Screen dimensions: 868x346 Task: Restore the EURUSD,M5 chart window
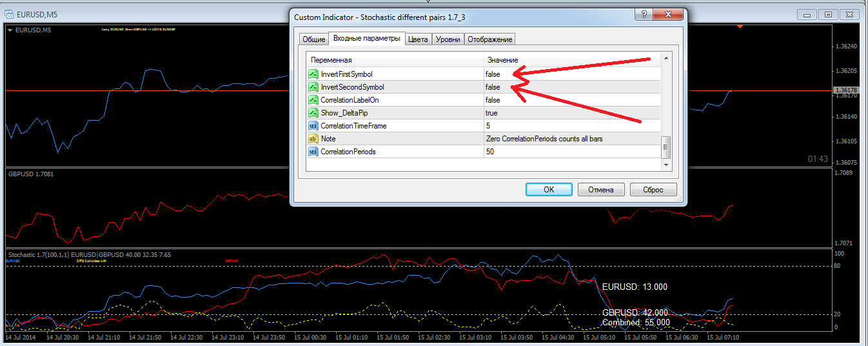829,14
